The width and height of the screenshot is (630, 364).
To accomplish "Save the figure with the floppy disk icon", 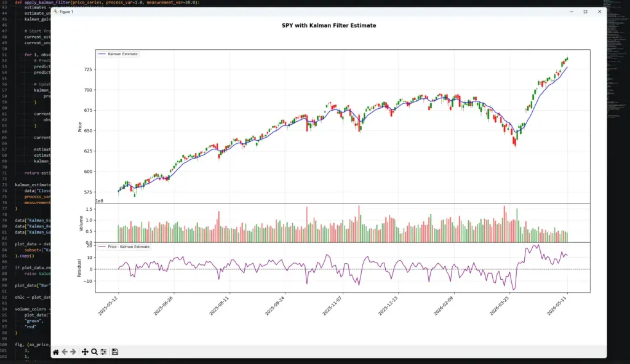I will pos(115,352).
